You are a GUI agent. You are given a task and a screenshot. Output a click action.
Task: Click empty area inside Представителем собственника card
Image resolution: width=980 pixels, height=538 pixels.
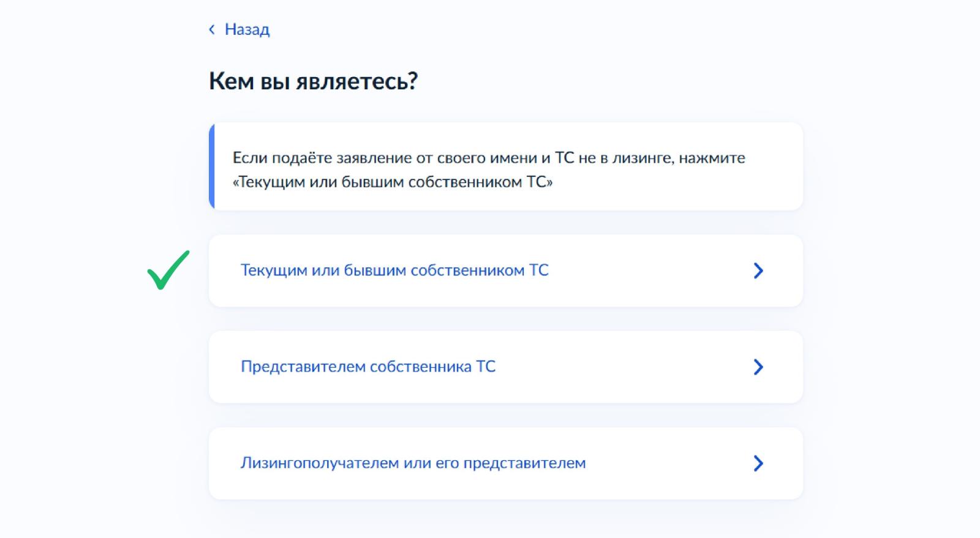click(619, 367)
